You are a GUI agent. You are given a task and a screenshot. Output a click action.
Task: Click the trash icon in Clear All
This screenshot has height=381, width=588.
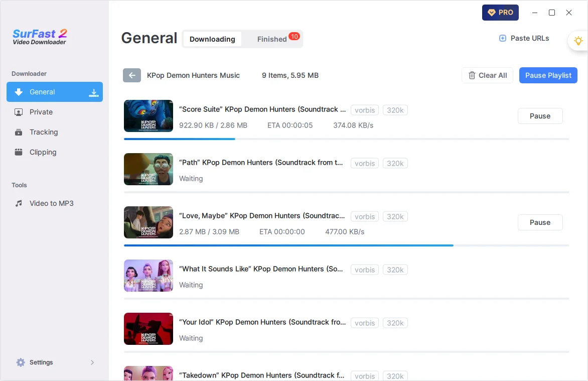[x=472, y=75]
